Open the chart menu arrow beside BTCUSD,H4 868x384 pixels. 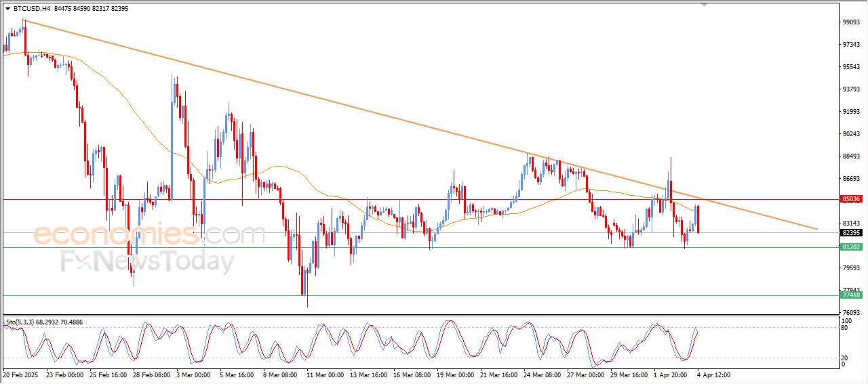click(7, 9)
